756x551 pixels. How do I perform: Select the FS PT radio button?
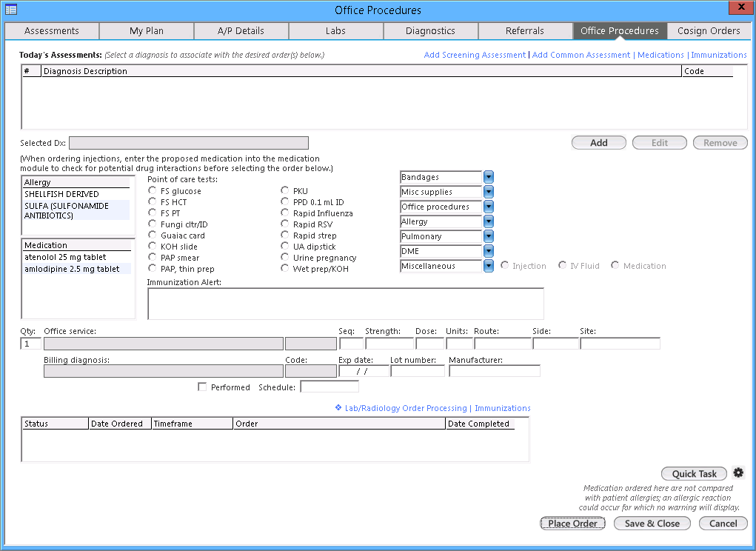pos(153,213)
